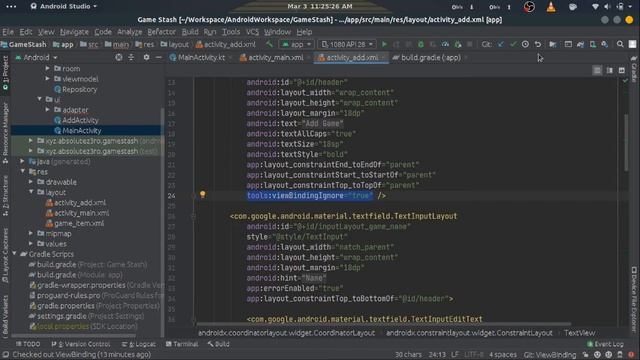
Task: Open the app run configuration dropdown
Action: [297, 44]
